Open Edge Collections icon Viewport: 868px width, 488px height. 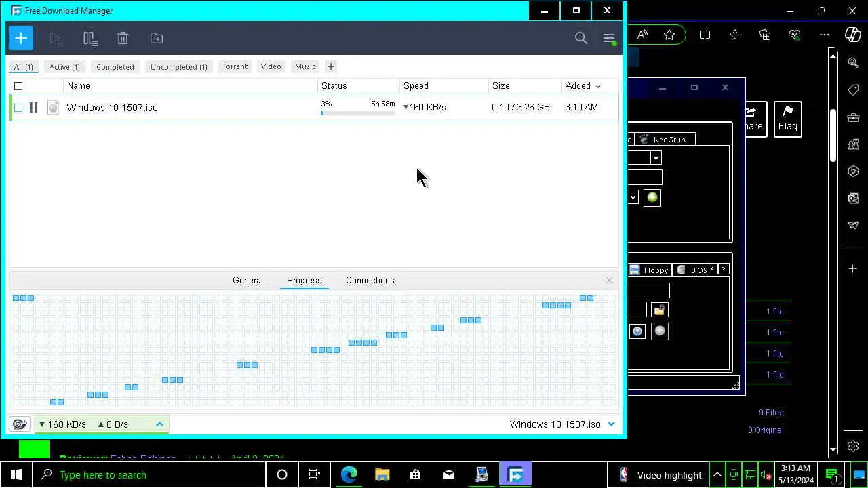point(765,35)
